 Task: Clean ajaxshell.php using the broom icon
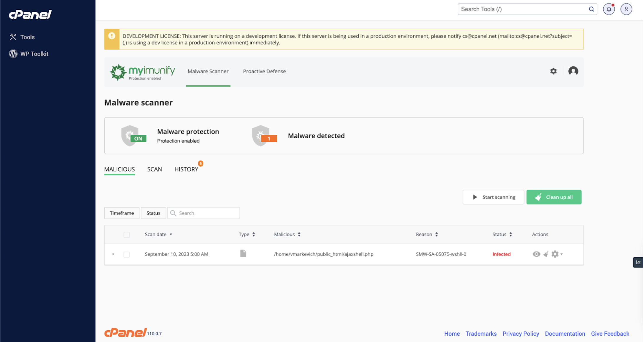(x=546, y=254)
